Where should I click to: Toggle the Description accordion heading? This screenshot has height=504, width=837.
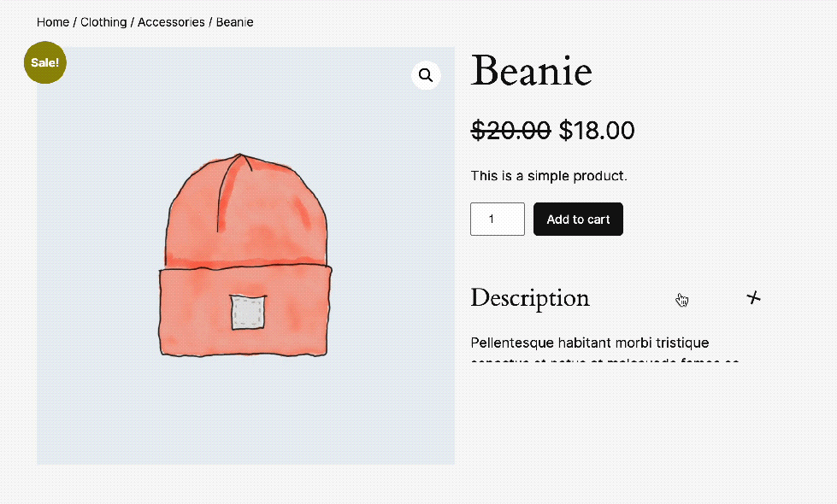[x=530, y=297]
